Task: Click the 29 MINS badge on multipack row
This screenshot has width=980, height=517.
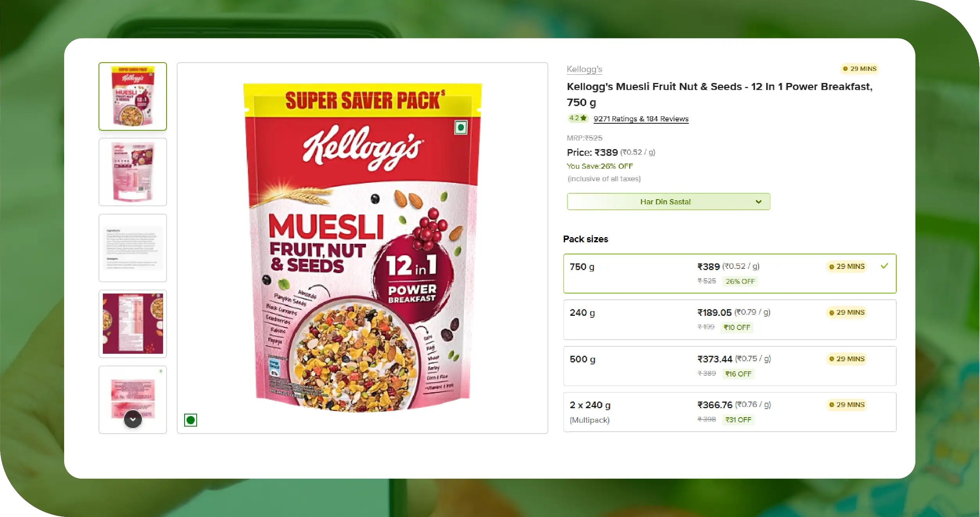Action: pos(847,405)
